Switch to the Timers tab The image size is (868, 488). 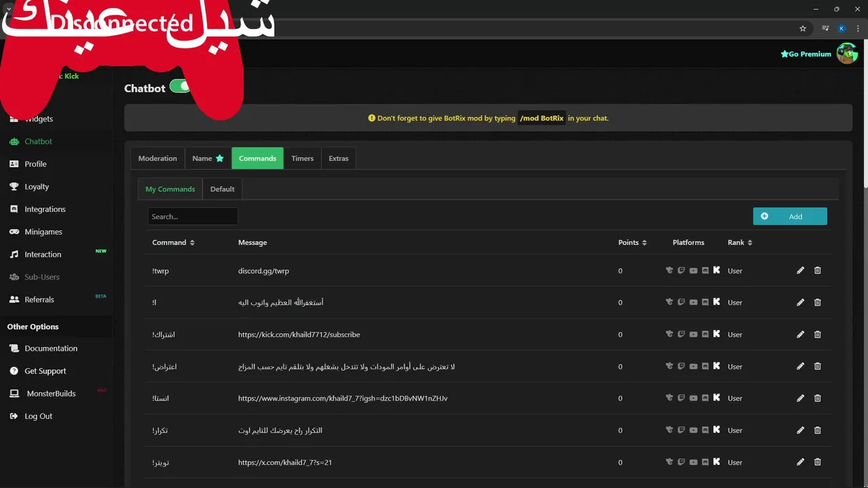click(302, 158)
